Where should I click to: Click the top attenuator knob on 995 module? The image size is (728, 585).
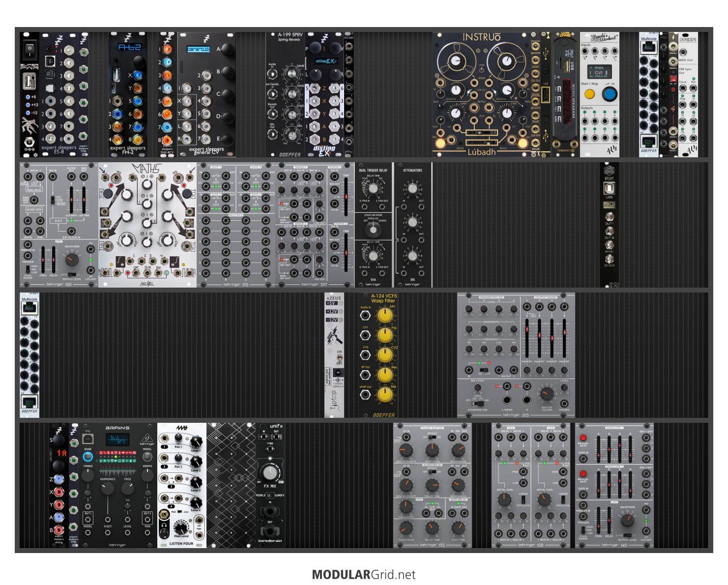(413, 189)
